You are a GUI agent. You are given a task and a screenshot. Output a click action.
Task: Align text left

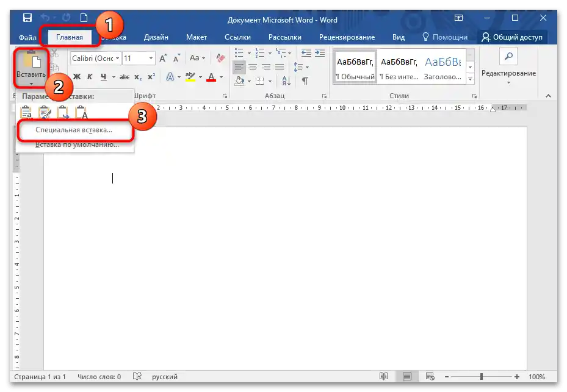tap(239, 67)
